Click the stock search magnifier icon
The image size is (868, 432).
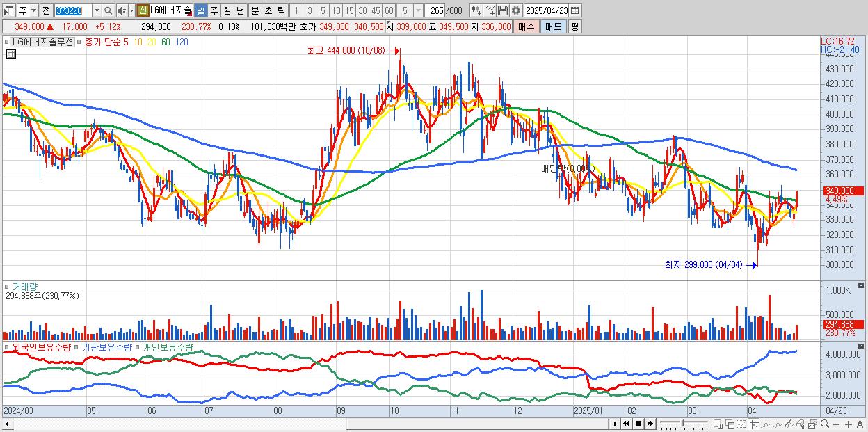point(108,10)
